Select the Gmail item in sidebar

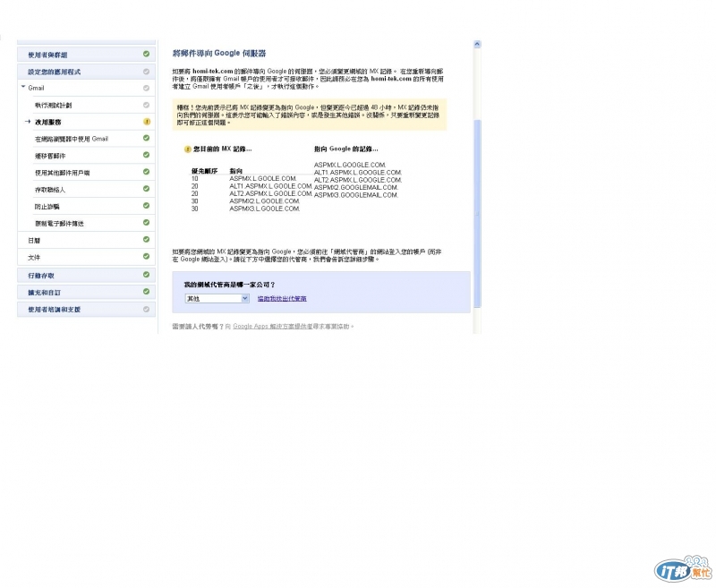pos(36,88)
